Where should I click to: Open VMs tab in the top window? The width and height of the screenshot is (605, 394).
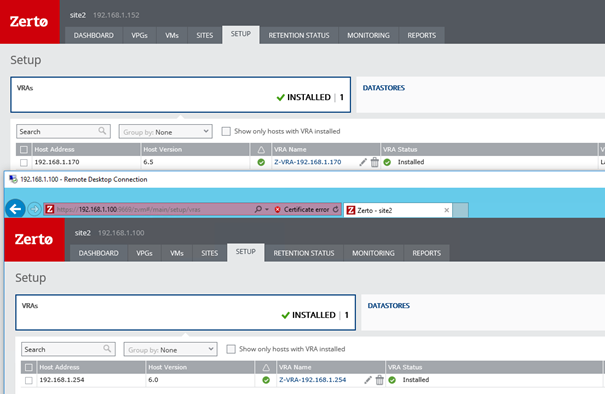pos(172,35)
